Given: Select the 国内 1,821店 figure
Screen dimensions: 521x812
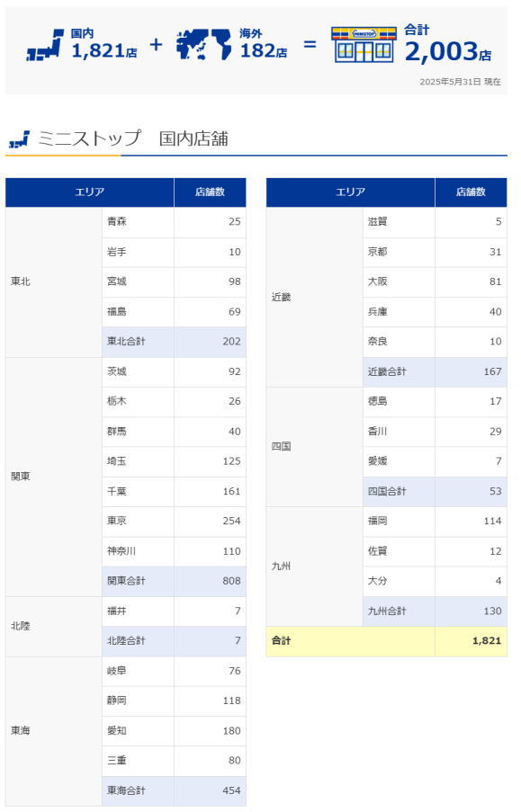Looking at the screenshot, I should coord(103,43).
